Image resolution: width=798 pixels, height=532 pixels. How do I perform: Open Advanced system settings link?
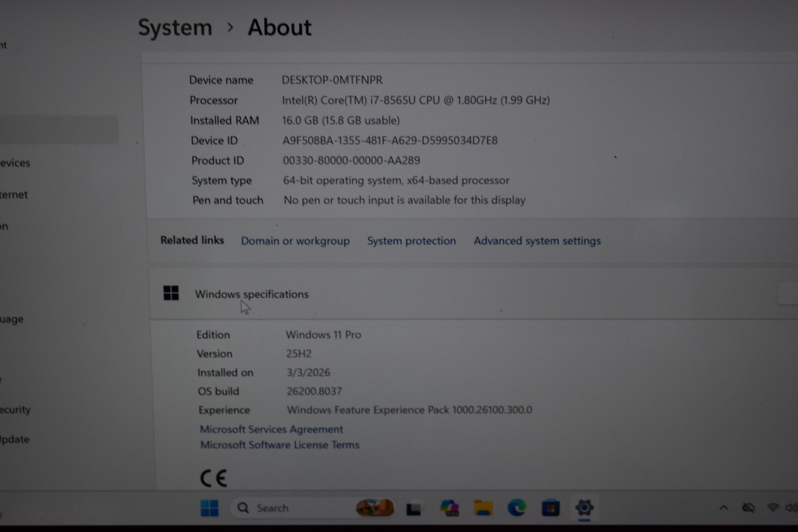click(537, 241)
